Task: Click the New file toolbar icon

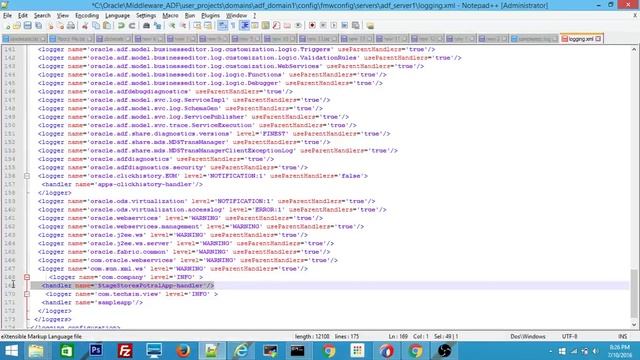Action: click(x=7, y=26)
